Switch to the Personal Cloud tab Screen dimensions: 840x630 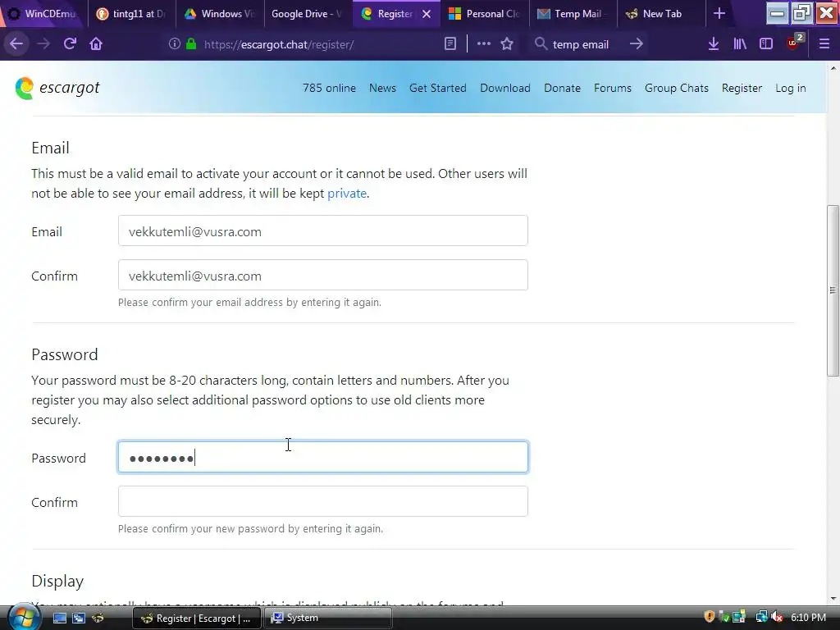484,14
